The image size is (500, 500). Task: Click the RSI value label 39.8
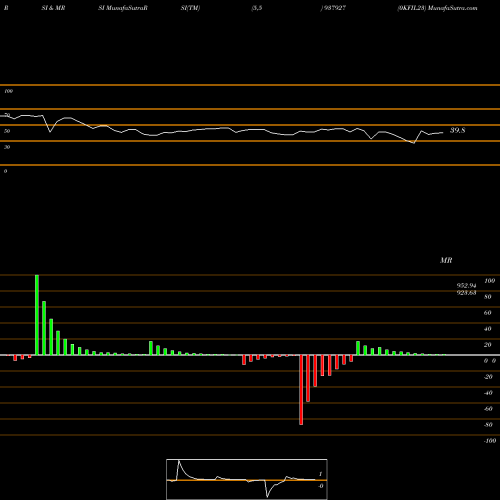457,130
